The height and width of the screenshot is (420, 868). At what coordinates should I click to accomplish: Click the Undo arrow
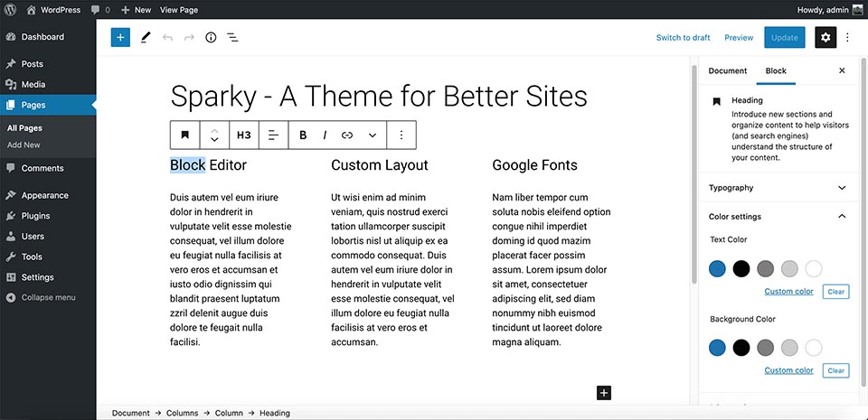click(167, 38)
